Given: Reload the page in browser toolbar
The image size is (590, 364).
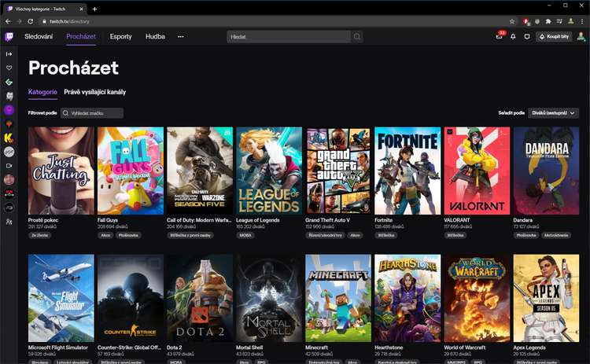Looking at the screenshot, I should (x=31, y=21).
